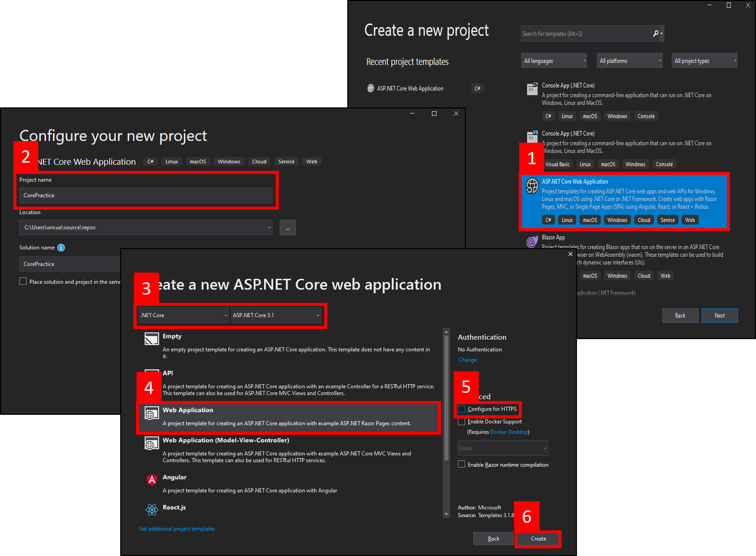The width and height of the screenshot is (756, 556).
Task: Select the Angular template icon
Action: click(152, 479)
